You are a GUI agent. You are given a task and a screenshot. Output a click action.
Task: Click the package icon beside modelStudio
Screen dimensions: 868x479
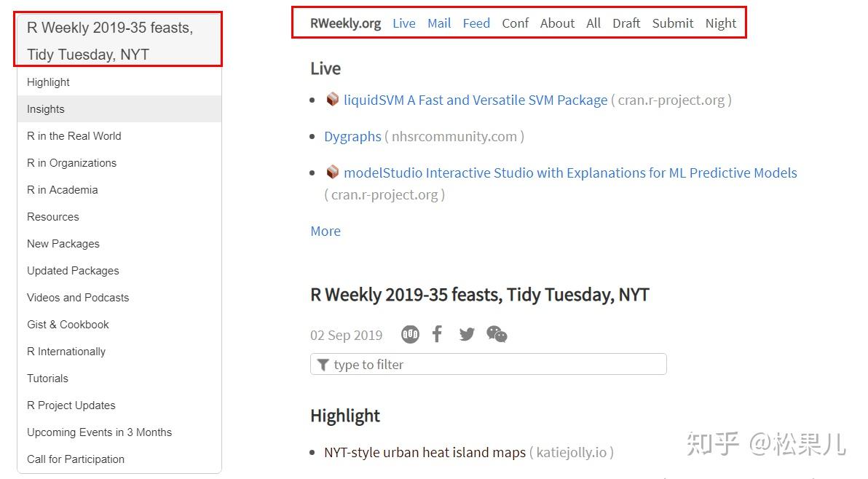(x=333, y=172)
